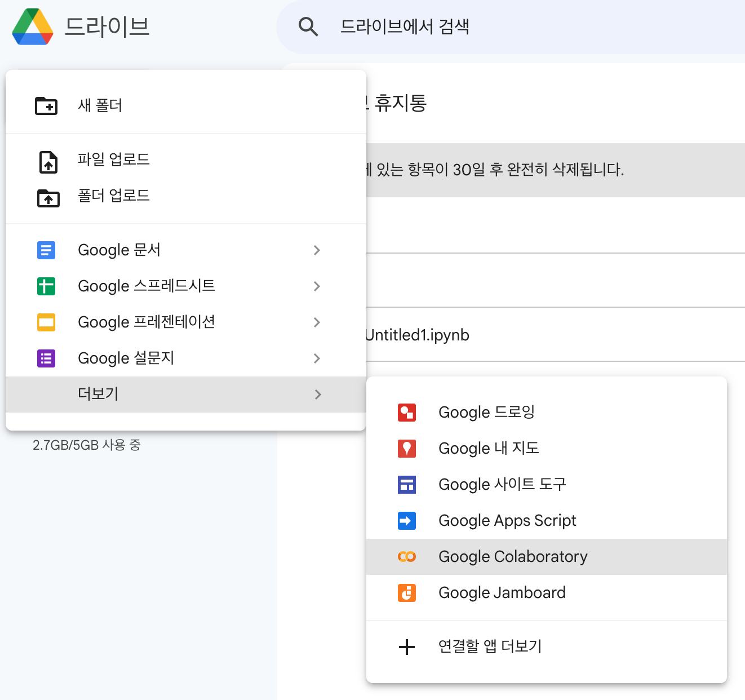Click the 2.7GB/5GB 사용 중 storage text
This screenshot has height=700, width=745.
point(87,445)
